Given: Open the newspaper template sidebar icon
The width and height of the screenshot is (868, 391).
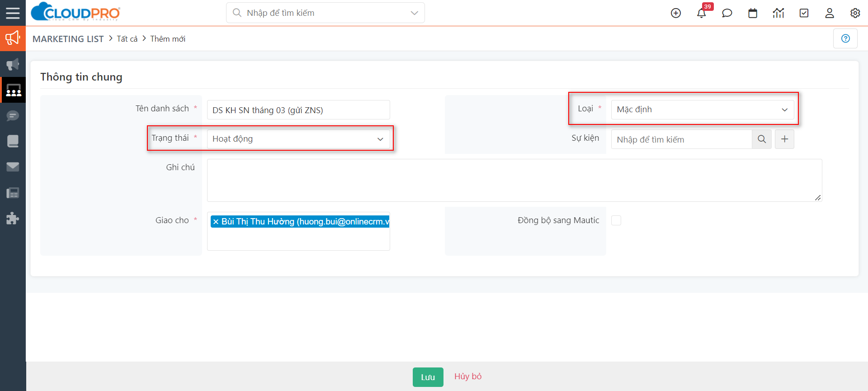Looking at the screenshot, I should click(13, 193).
